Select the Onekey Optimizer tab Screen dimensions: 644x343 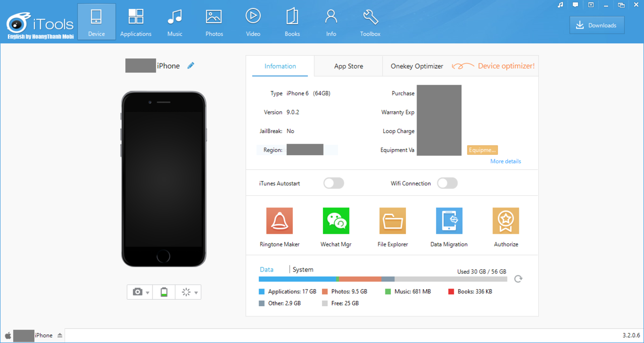pos(417,66)
